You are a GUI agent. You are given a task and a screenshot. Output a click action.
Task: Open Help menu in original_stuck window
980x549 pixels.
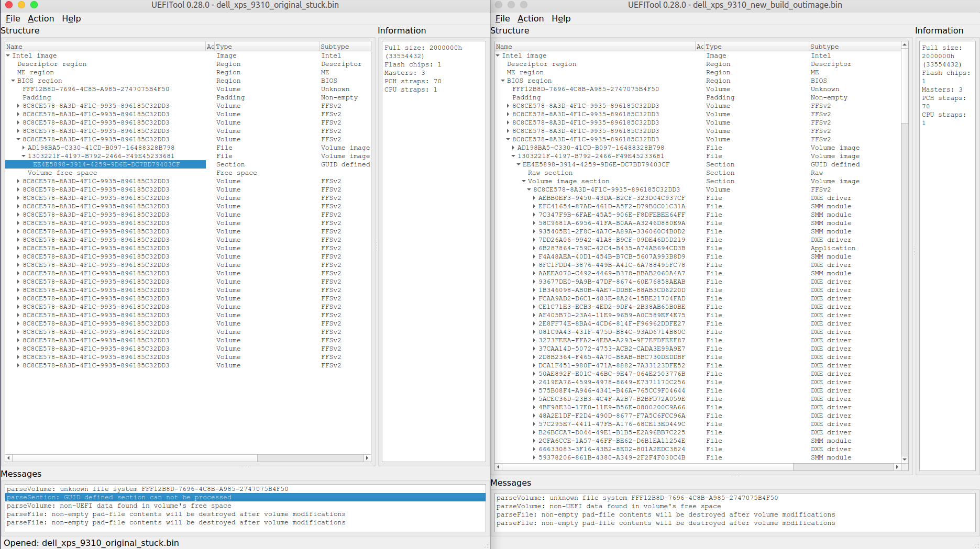coord(71,18)
